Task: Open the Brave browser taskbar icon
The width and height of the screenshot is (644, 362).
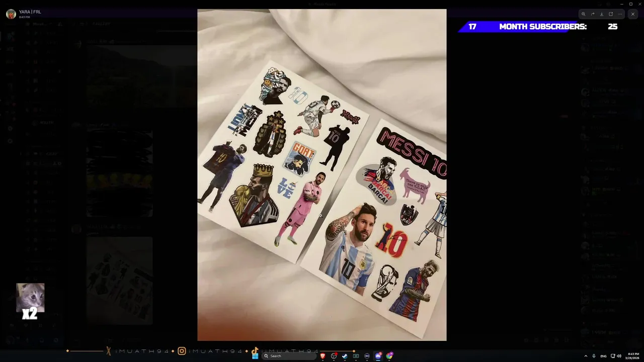Action: tap(323, 356)
